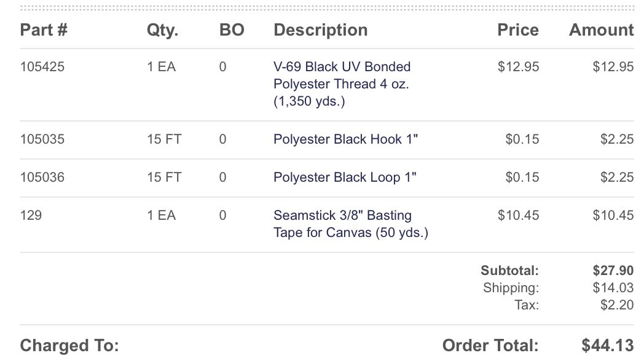
Task: Click the Tax amount $2.20
Action: [617, 305]
